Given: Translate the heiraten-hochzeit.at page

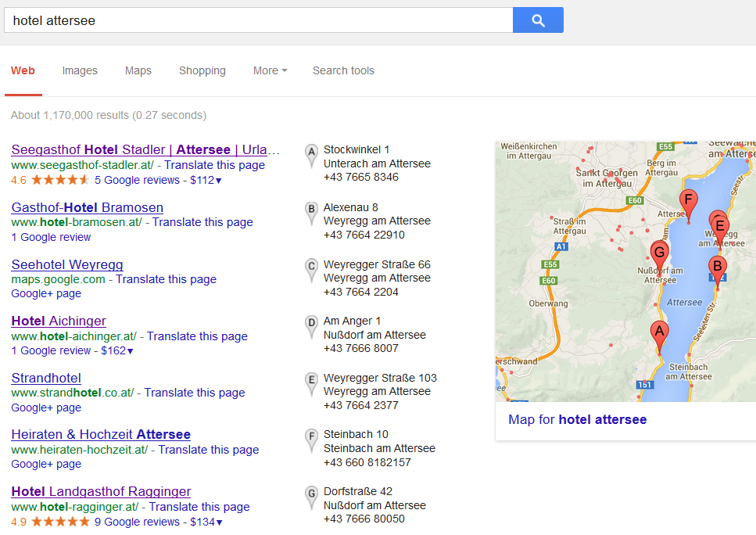Looking at the screenshot, I should click(208, 450).
